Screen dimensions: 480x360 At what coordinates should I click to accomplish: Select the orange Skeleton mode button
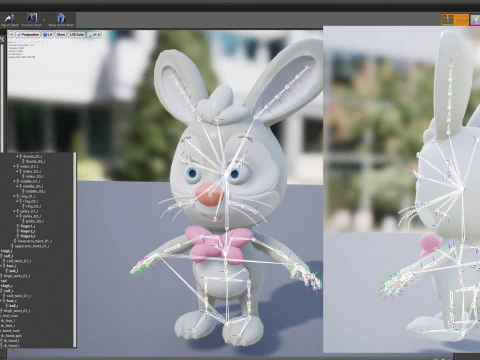point(455,20)
